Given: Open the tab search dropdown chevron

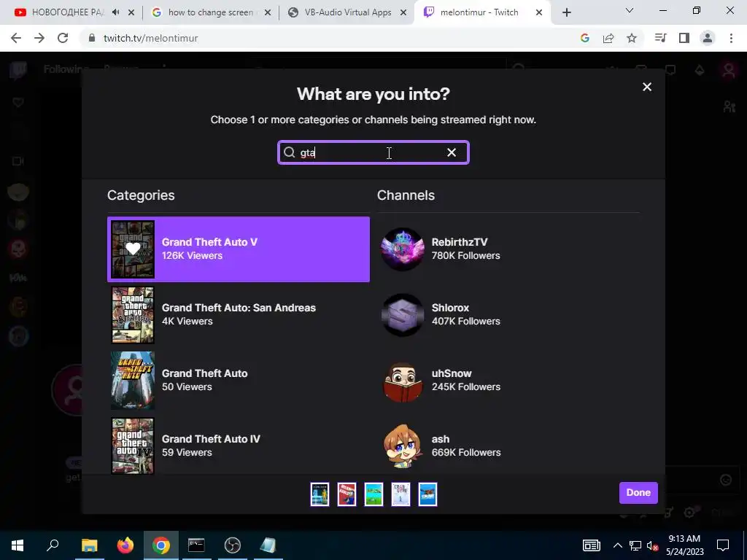Looking at the screenshot, I should pos(629,10).
